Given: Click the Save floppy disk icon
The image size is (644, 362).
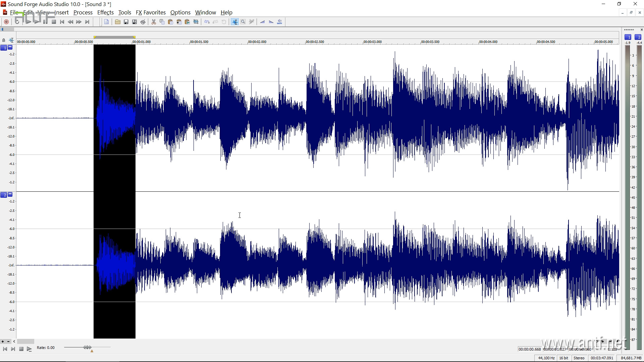Looking at the screenshot, I should tap(126, 22).
